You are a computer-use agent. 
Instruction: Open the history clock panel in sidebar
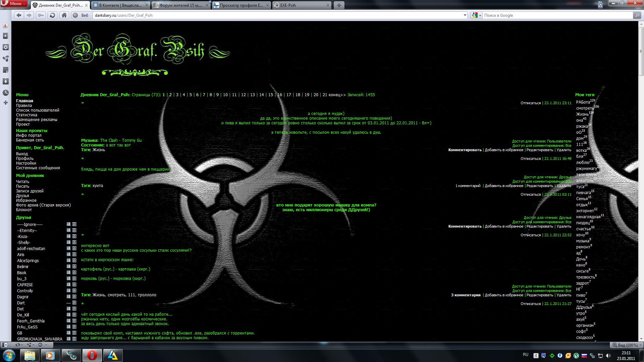6,93
